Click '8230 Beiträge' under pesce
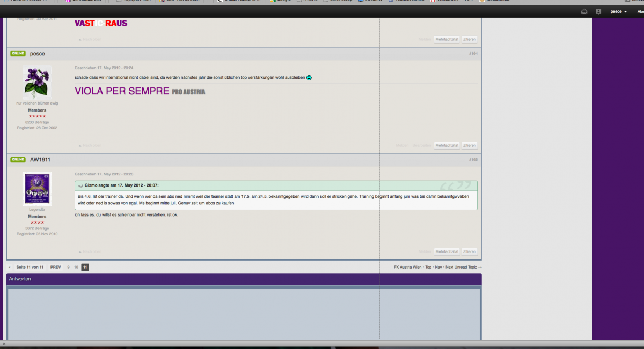The height and width of the screenshot is (349, 644). [37, 122]
